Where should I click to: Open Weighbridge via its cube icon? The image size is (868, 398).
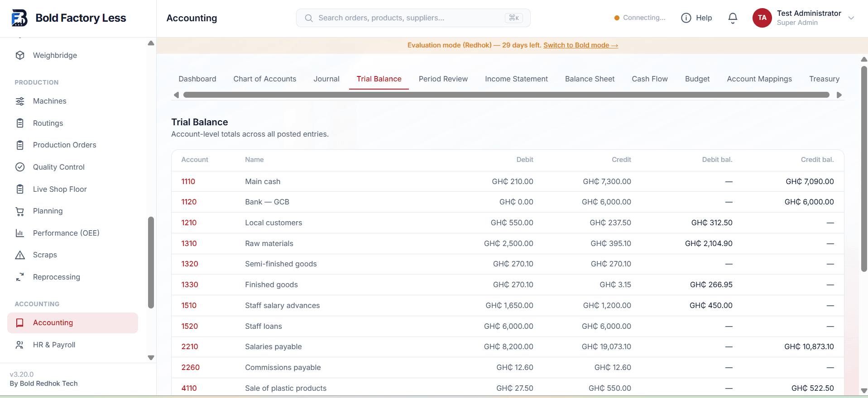tap(20, 55)
